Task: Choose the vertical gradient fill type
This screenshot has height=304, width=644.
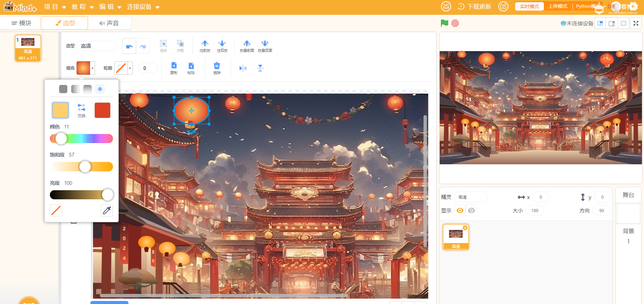Action: 88,89
